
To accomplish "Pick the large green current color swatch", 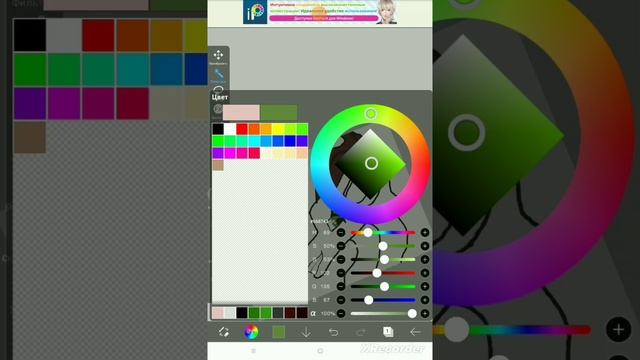I will pyautogui.click(x=279, y=113).
